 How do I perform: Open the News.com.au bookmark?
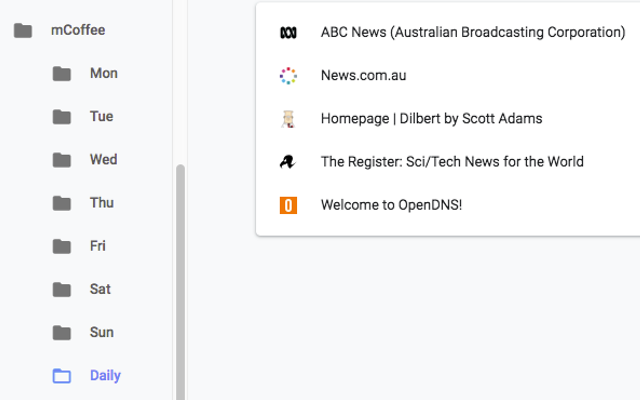click(363, 75)
